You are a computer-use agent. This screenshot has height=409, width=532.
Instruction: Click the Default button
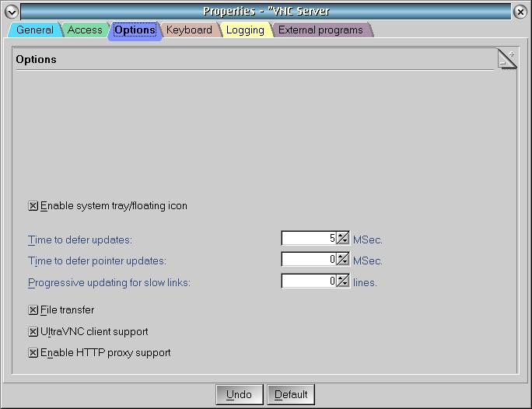(291, 394)
